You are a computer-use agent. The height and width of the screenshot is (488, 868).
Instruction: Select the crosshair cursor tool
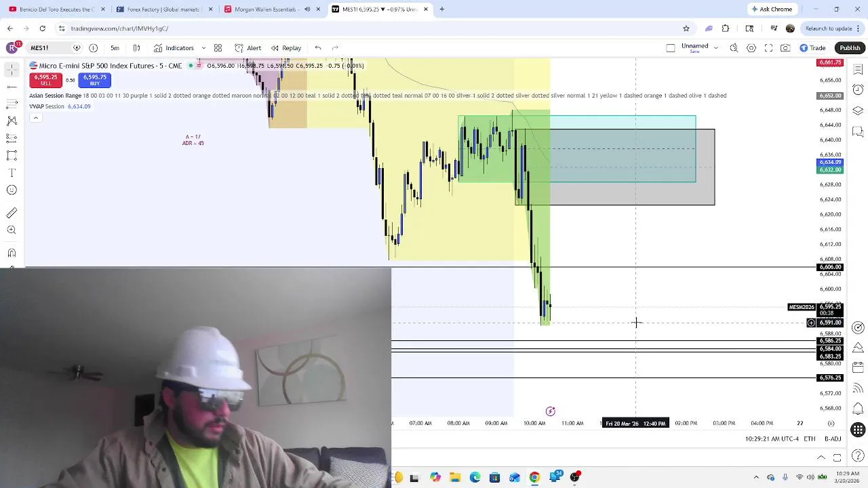tap(12, 70)
